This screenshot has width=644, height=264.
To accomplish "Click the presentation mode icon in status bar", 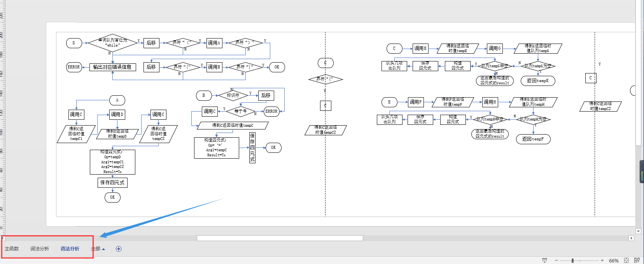I will pos(544,261).
